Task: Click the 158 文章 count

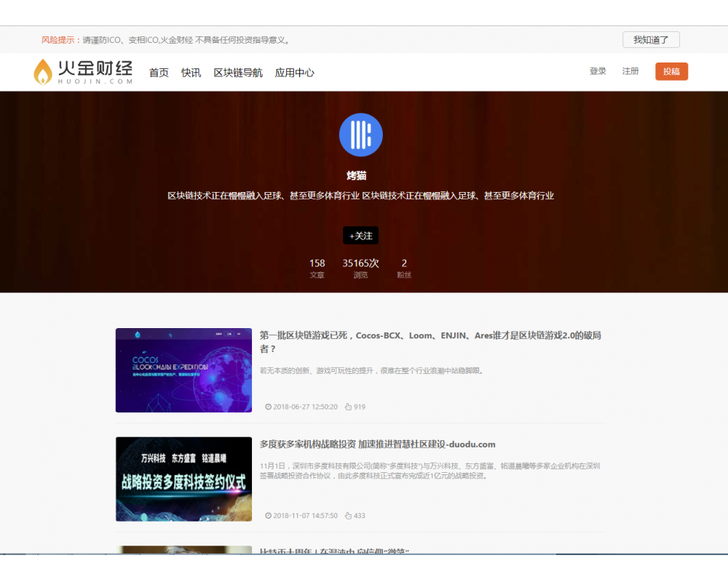Action: click(x=317, y=268)
